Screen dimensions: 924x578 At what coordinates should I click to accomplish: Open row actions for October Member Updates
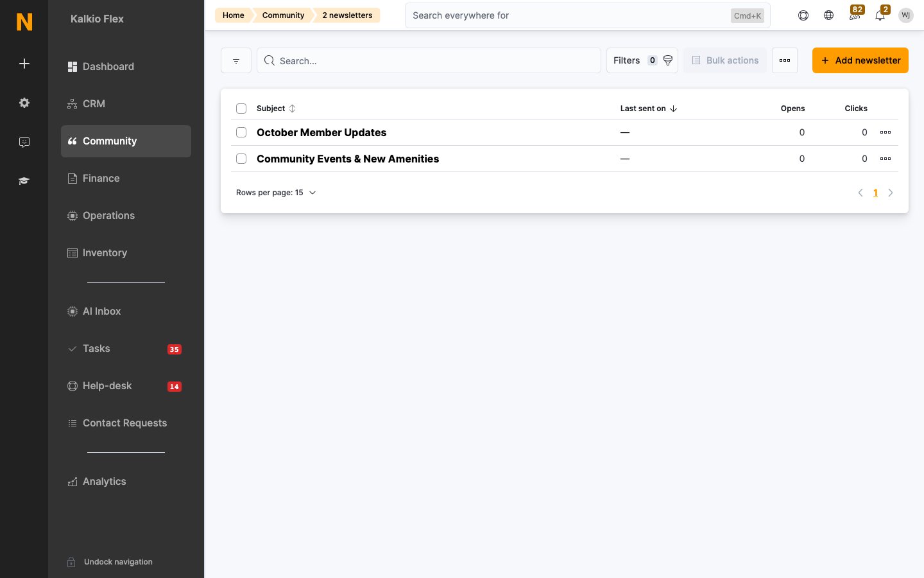click(x=886, y=132)
